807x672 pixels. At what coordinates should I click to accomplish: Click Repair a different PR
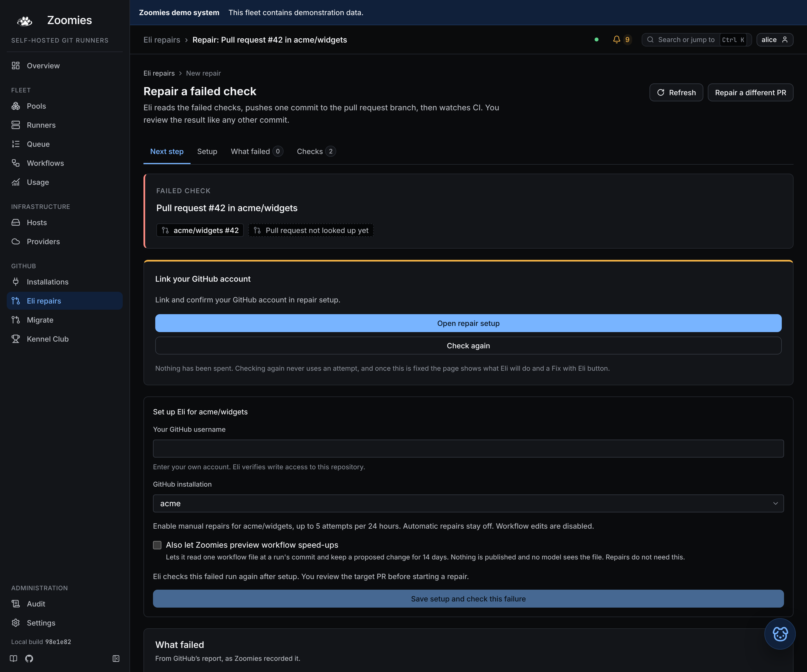coord(750,93)
